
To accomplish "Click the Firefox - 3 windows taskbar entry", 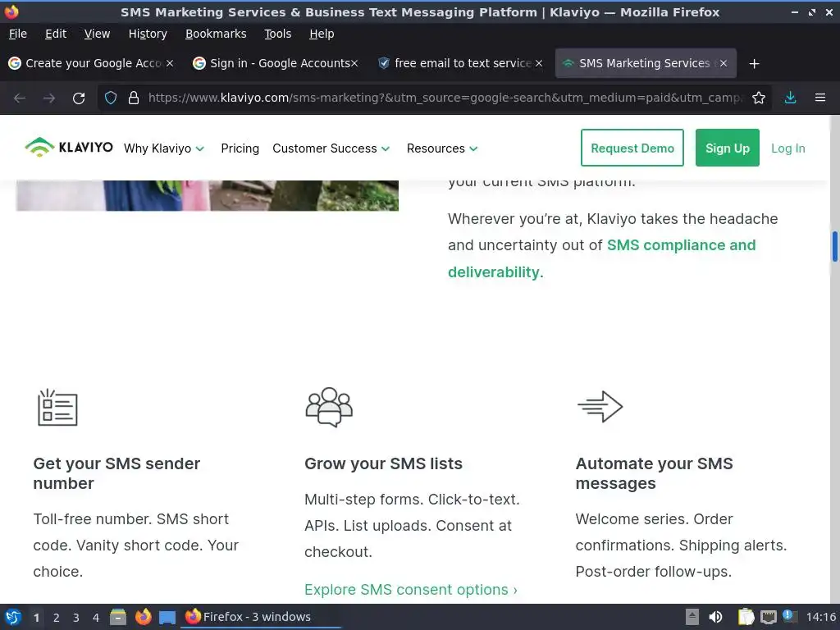I will coord(260,617).
